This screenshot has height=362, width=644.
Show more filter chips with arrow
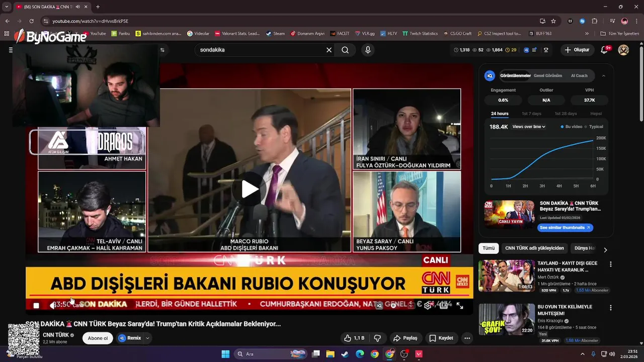[x=605, y=249]
